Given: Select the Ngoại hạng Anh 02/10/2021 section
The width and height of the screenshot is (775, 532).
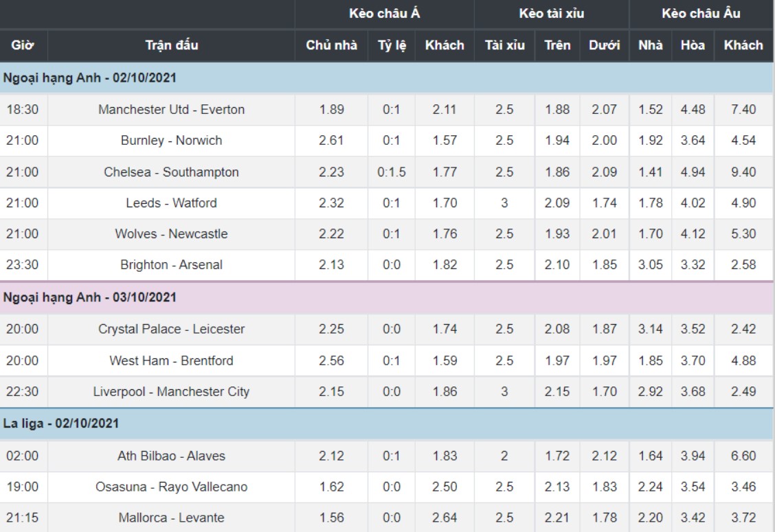Looking at the screenshot, I should click(x=387, y=78).
